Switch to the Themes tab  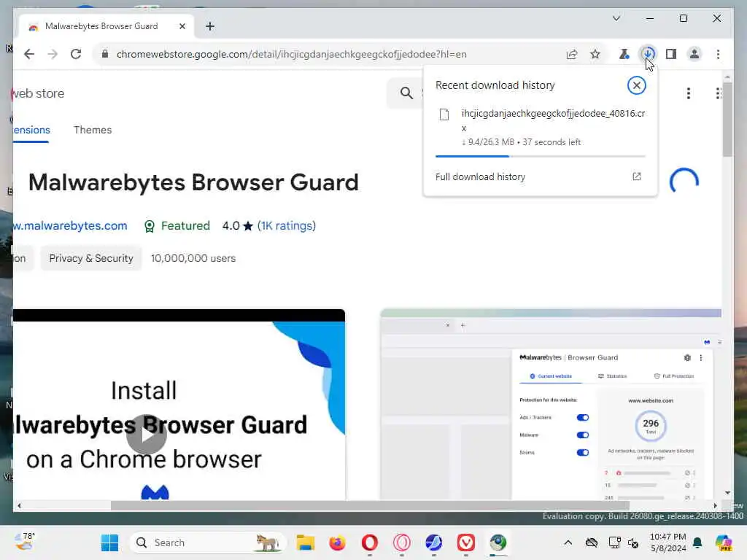[93, 130]
